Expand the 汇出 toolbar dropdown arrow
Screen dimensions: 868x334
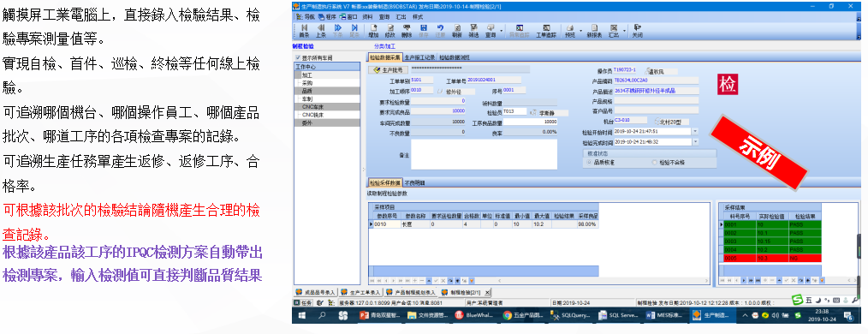[x=623, y=31]
